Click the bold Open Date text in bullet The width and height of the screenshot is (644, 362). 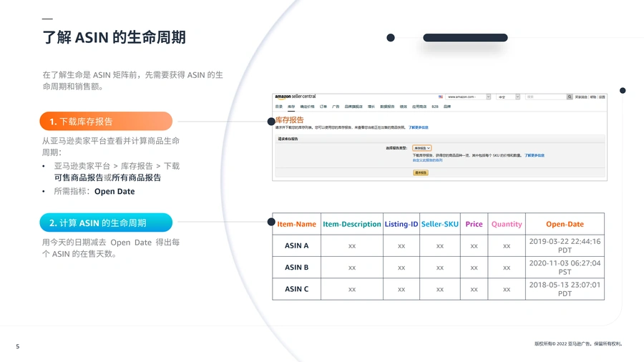(x=114, y=192)
